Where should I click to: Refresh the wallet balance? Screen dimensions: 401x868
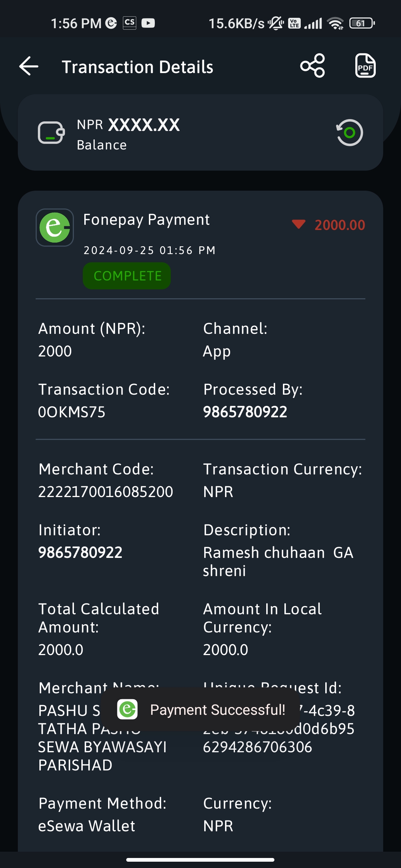pyautogui.click(x=349, y=132)
